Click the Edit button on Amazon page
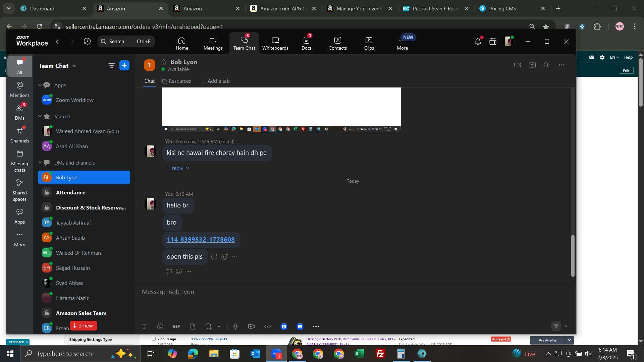This screenshot has width=644, height=362. 626,71
